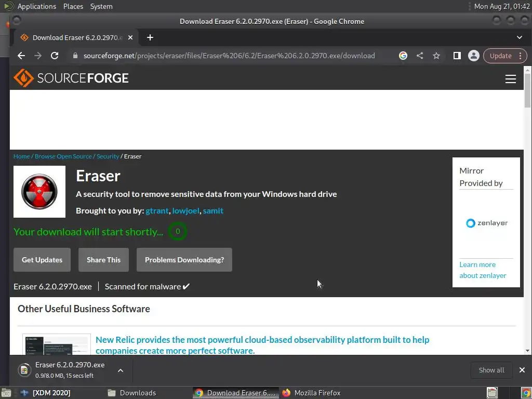Click the Eraser 6.2.0.2970.exe download item

70,370
